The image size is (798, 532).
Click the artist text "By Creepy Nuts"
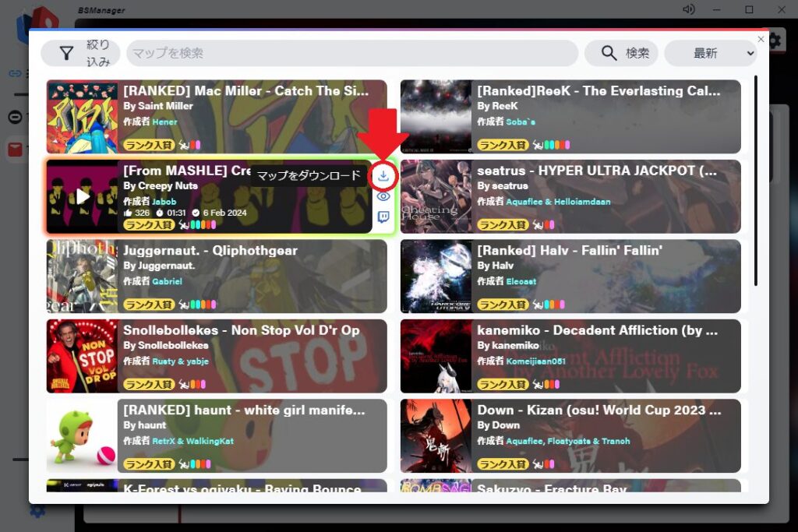click(x=161, y=186)
